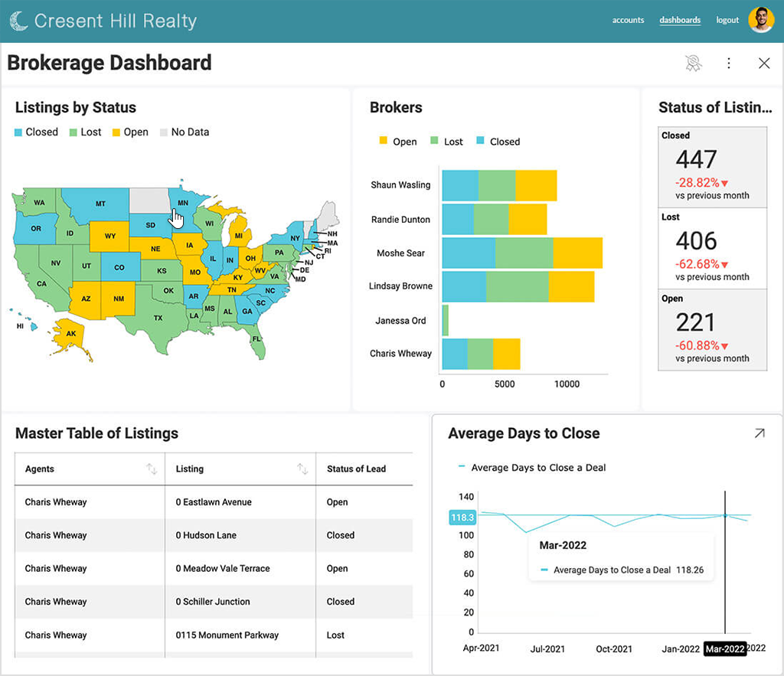Screen dimensions: 784x676
Task: Open the three-dot more options menu
Action: pyautogui.click(x=729, y=63)
